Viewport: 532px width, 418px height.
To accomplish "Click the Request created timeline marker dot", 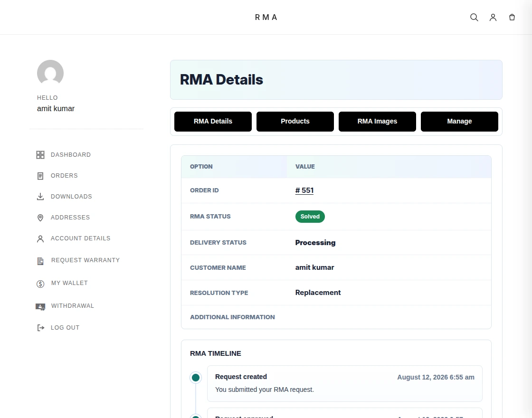I will point(196,377).
